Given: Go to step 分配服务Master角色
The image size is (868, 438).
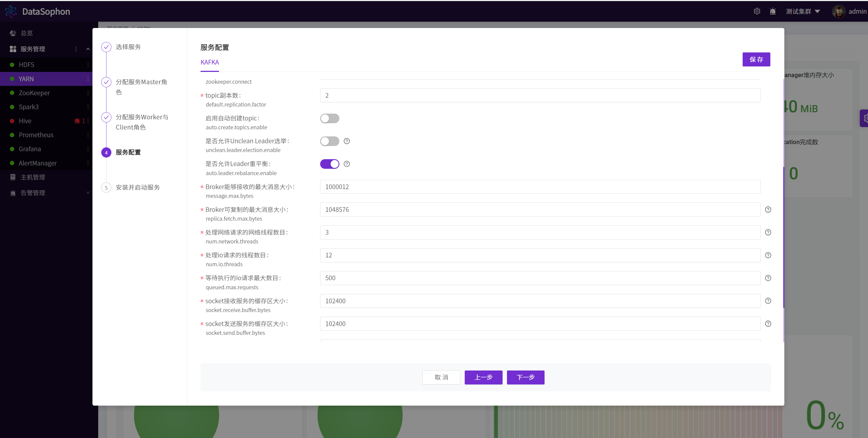Looking at the screenshot, I should tap(134, 87).
